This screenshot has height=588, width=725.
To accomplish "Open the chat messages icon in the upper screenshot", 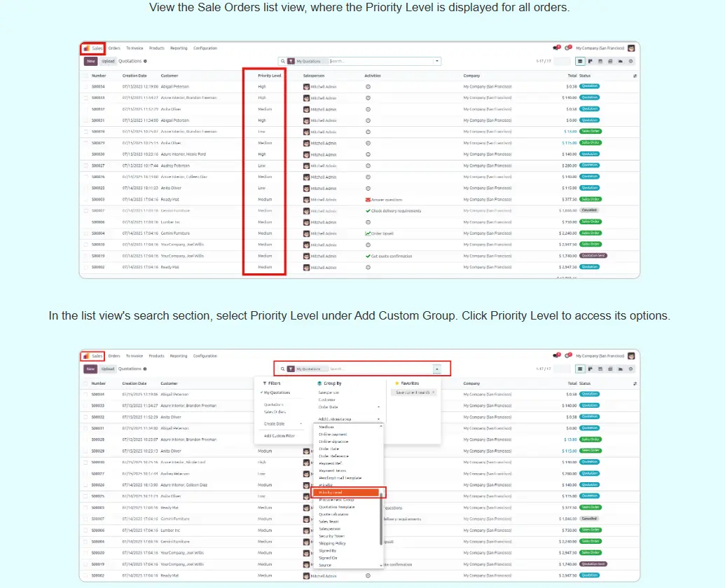I will 556,48.
